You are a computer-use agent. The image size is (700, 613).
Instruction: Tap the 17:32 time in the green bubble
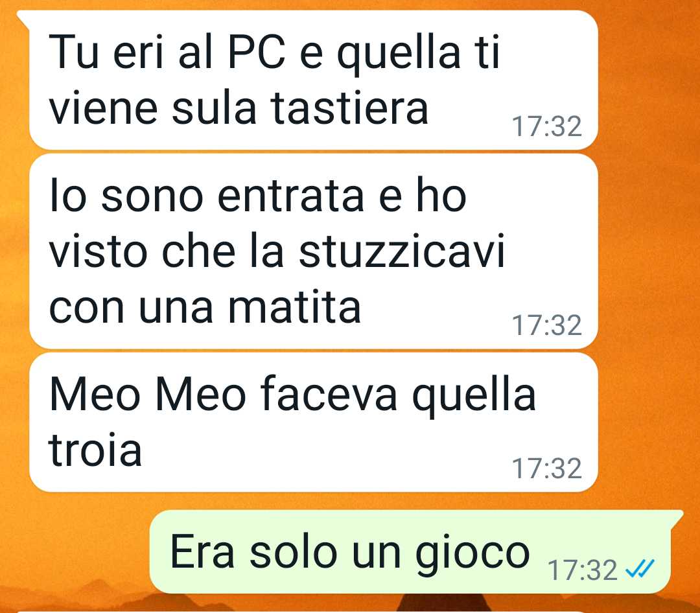(582, 570)
